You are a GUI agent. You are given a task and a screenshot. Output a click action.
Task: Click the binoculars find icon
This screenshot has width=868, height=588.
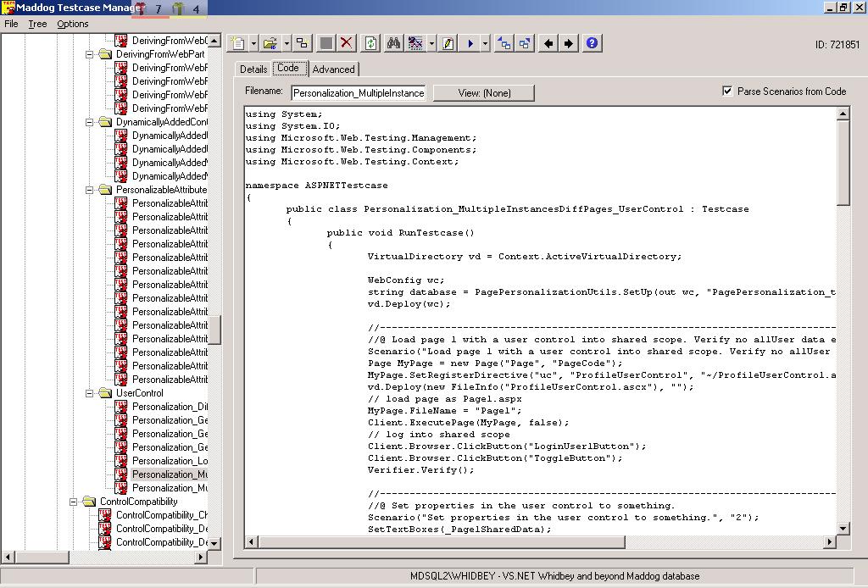click(393, 43)
